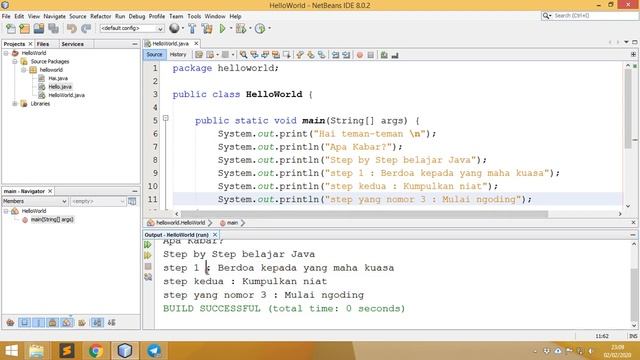Open dropdown arrow next to Run Project icon
640x360 pixels.
point(231,29)
